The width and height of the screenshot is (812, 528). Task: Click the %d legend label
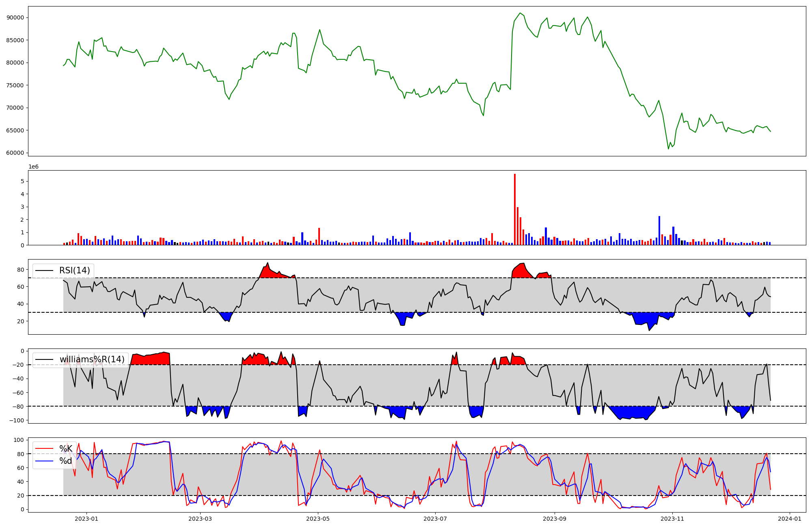pos(66,461)
